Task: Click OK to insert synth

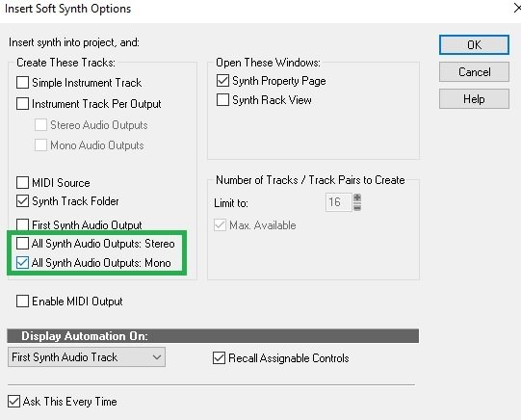Action: 474,45
